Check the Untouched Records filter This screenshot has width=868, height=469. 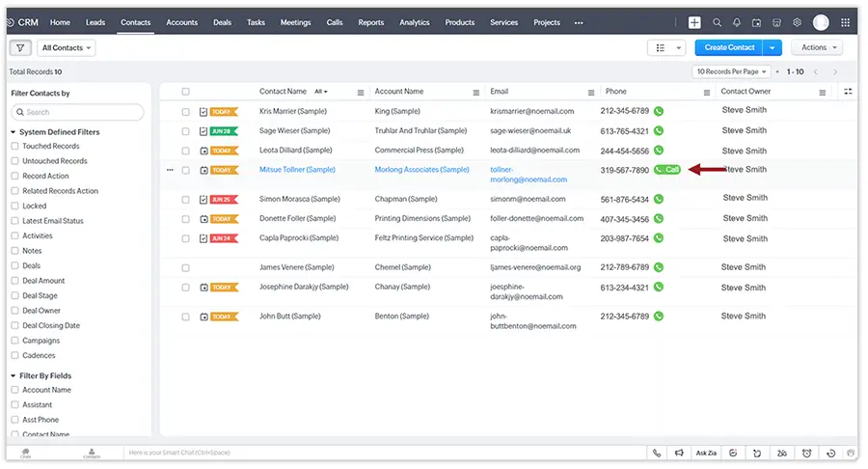(14, 161)
